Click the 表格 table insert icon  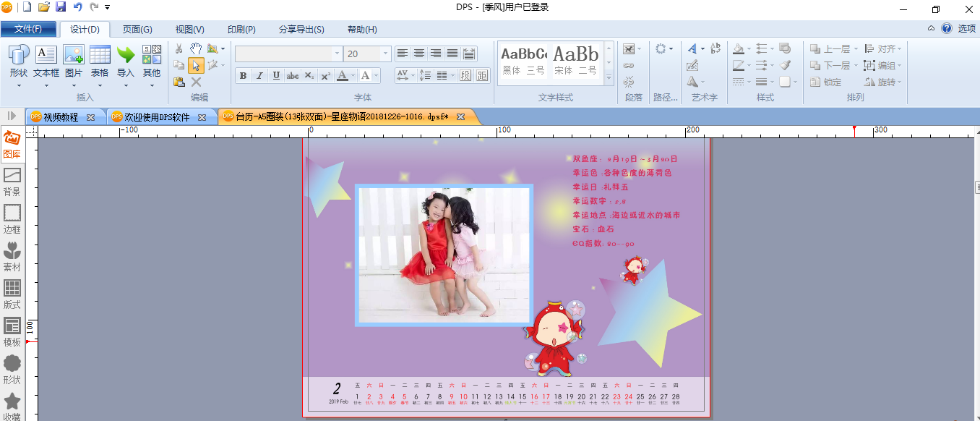click(x=100, y=54)
